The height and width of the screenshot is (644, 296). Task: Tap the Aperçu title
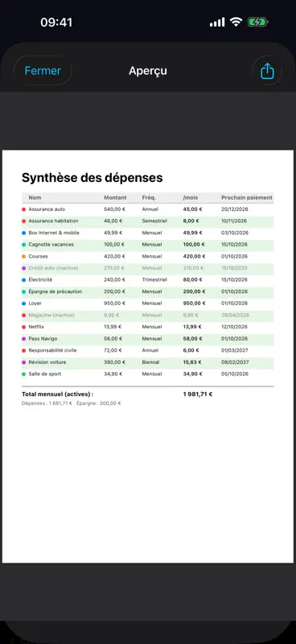click(148, 71)
